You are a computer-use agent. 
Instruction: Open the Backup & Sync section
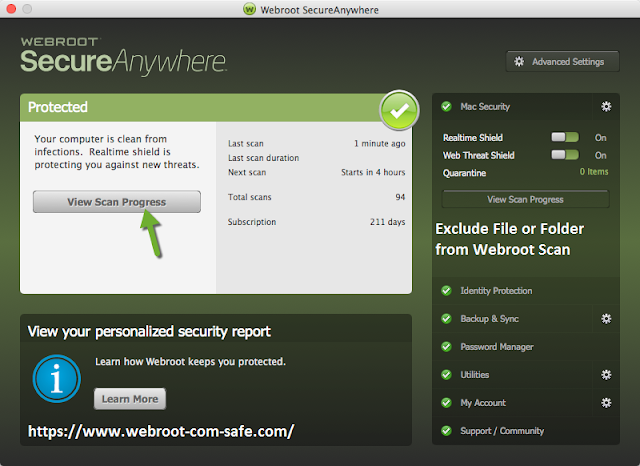click(x=512, y=319)
